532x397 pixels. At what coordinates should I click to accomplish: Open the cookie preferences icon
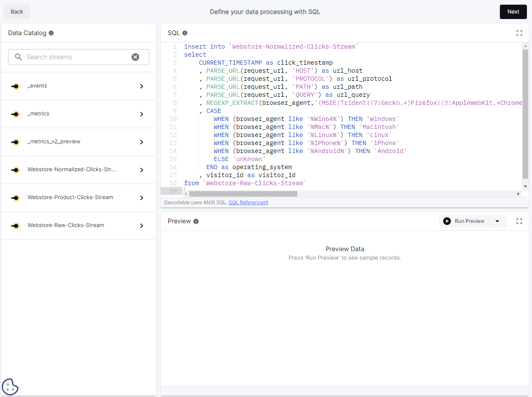[10, 386]
